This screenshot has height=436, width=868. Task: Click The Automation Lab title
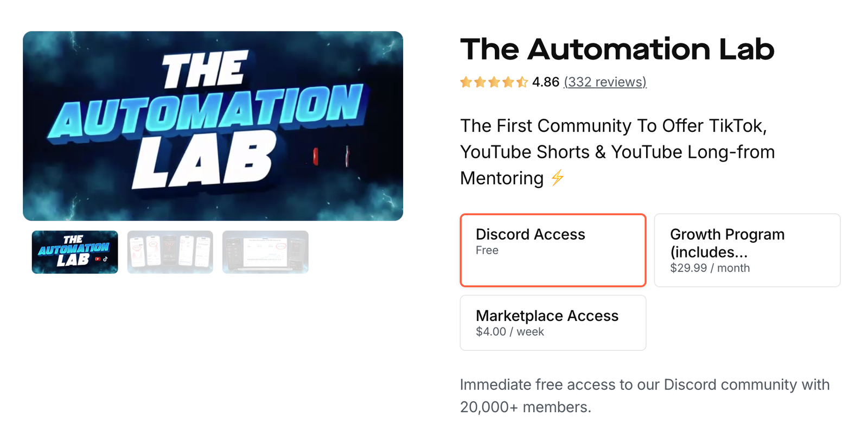coord(617,49)
